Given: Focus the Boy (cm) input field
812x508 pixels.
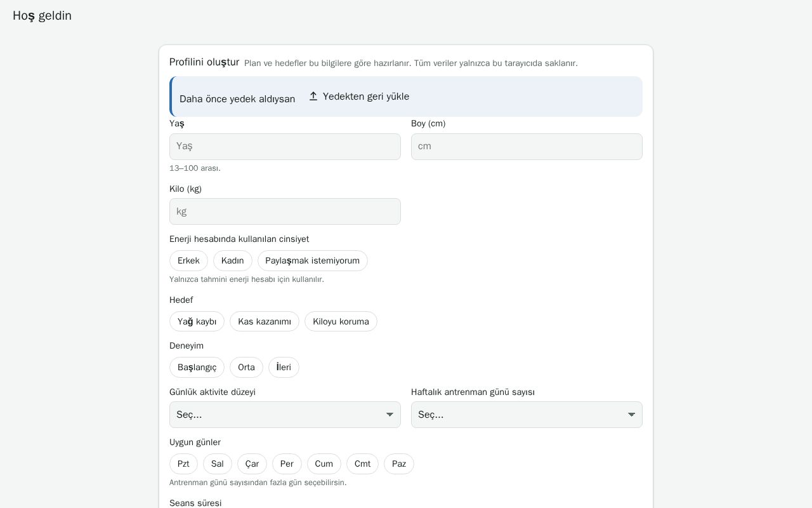Looking at the screenshot, I should tap(527, 147).
